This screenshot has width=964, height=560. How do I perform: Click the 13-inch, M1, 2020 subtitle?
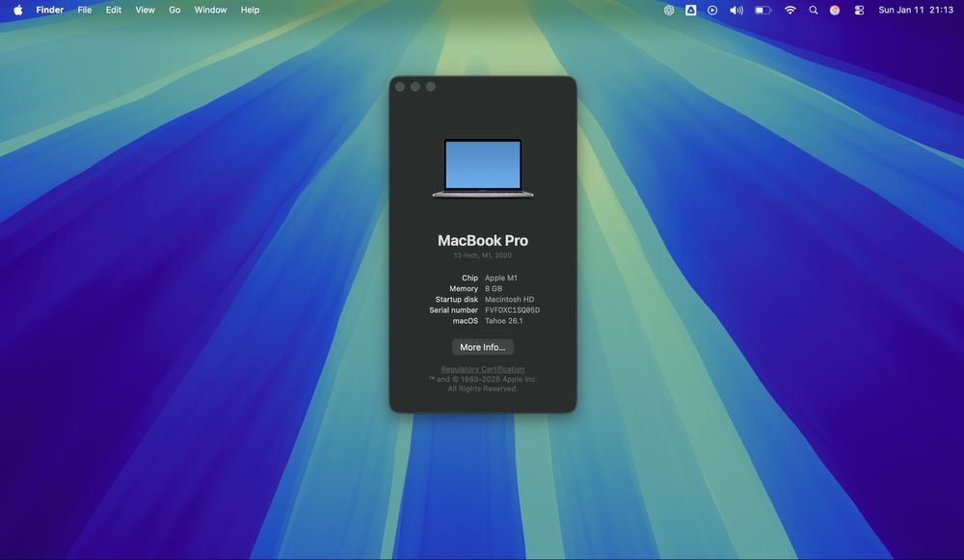point(483,255)
